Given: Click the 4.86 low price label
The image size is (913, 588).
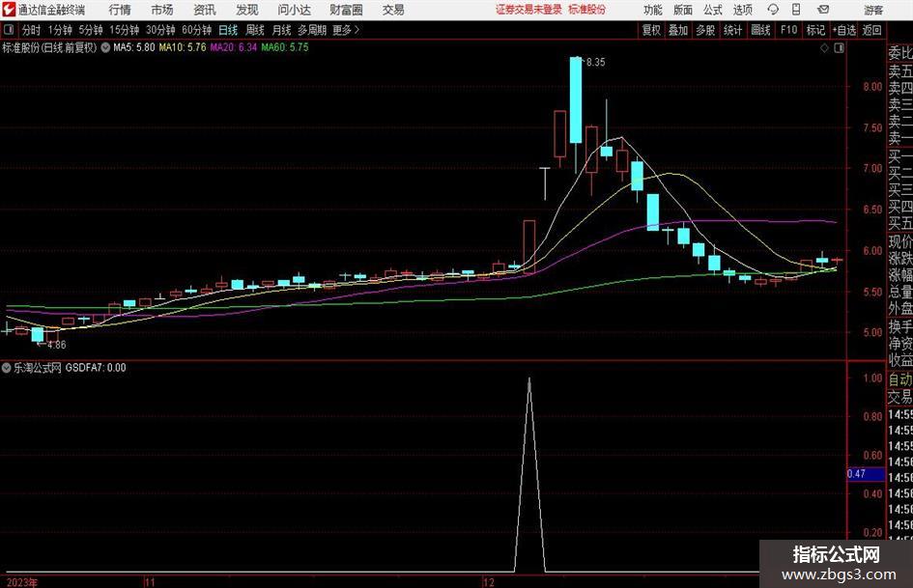Looking at the screenshot, I should tap(56, 345).
